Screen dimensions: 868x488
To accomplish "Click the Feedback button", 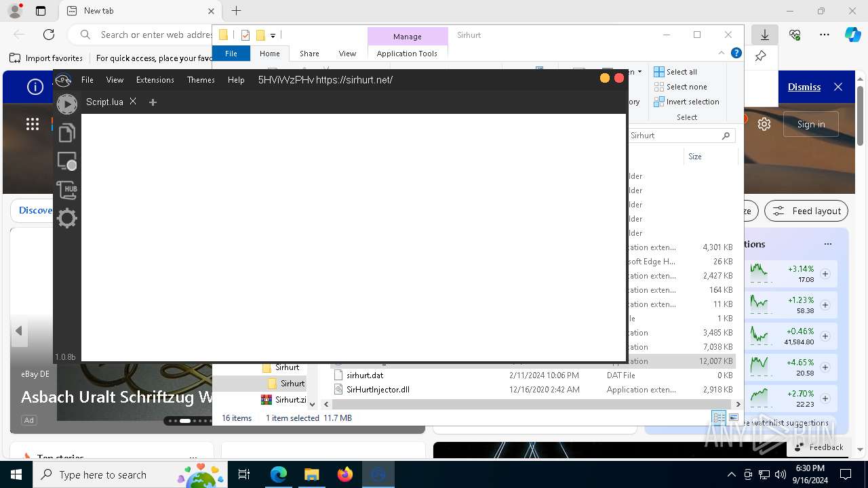I will tap(819, 447).
